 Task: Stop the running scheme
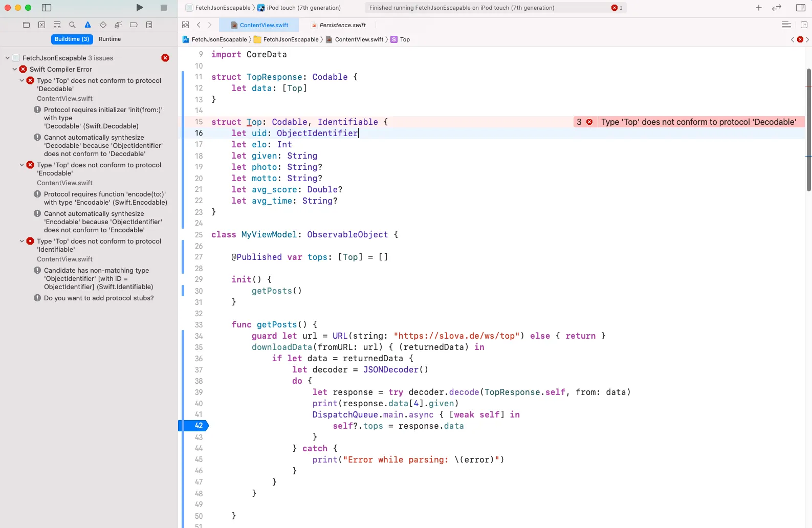[x=164, y=8]
